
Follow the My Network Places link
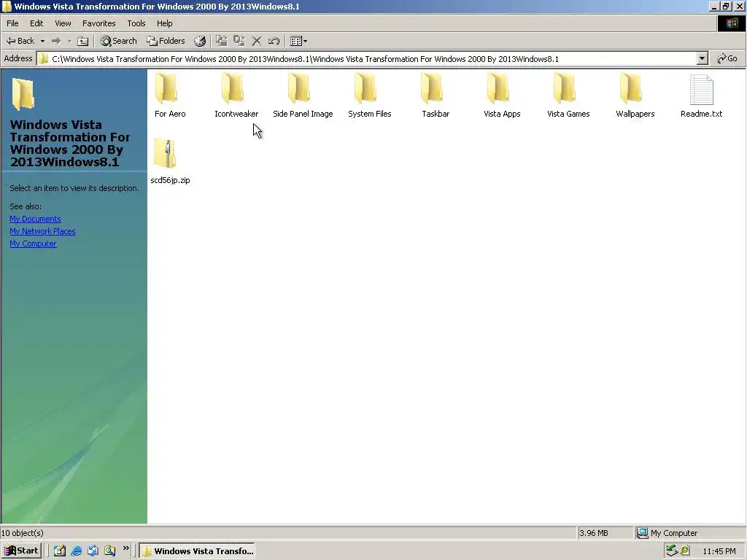[x=42, y=231]
